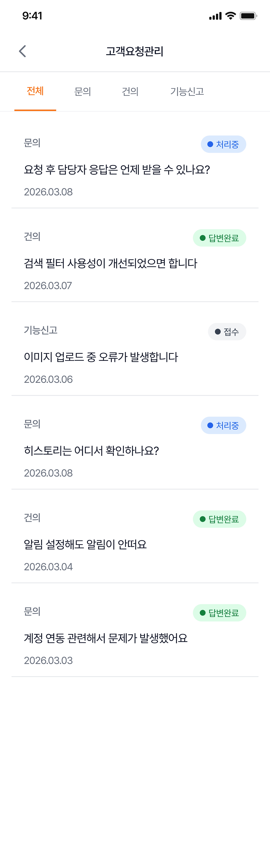Open '검색 필터 사용성이 개선되었으면 합니다' request
Image resolution: width=270 pixels, height=868 pixels.
tap(110, 263)
